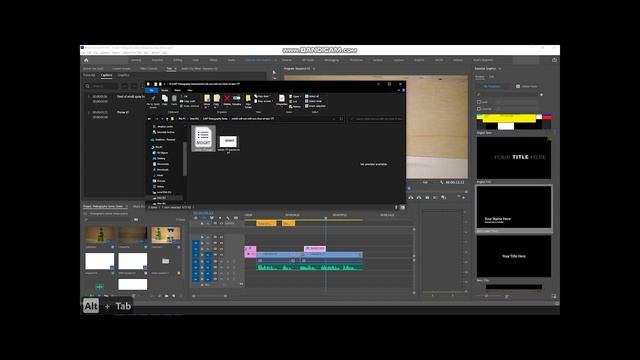Open the Captions tab in Text panel
The image size is (640, 360).
(x=107, y=75)
